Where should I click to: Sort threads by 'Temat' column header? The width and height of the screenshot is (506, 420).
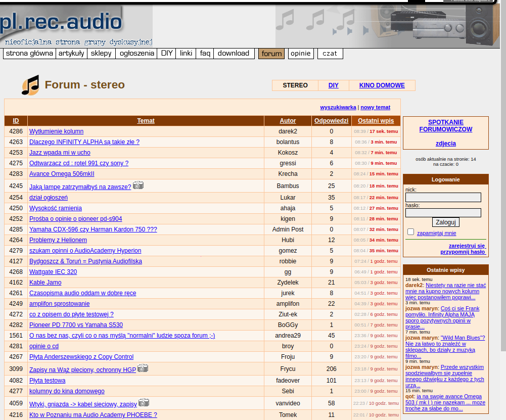[146, 121]
